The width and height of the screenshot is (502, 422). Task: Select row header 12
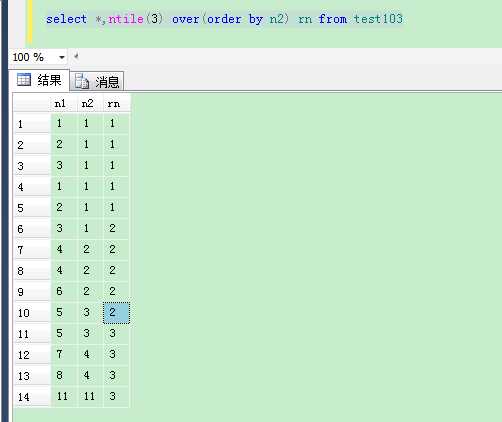[x=32, y=355]
